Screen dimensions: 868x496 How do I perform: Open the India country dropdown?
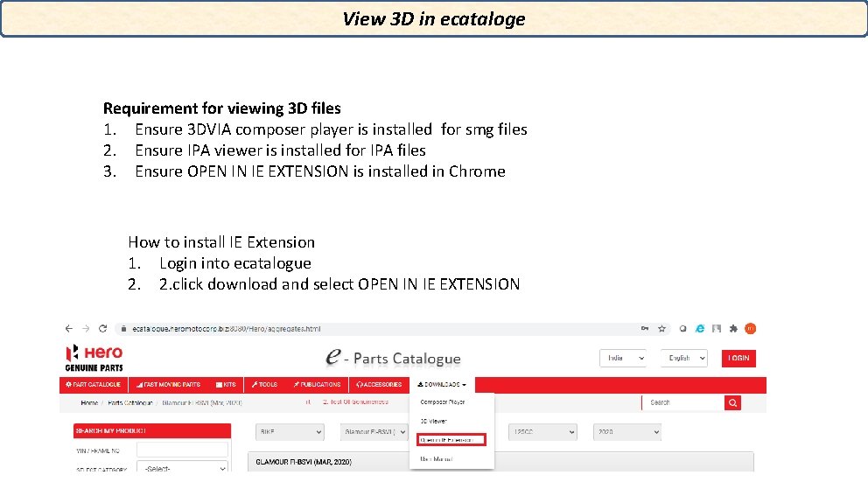click(x=623, y=358)
